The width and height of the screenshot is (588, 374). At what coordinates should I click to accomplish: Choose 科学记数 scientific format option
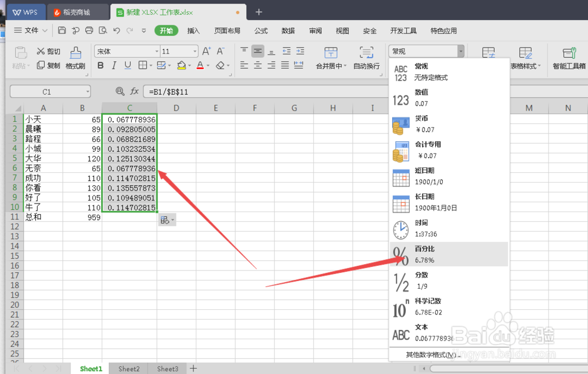click(x=449, y=306)
